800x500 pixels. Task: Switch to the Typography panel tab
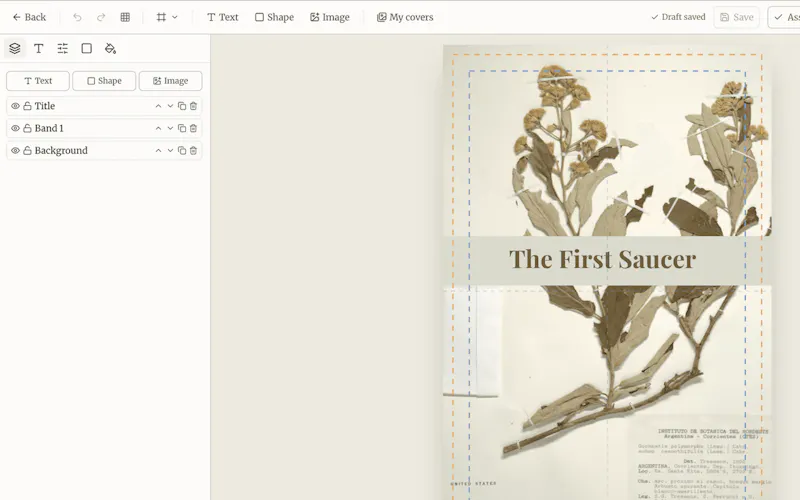click(x=39, y=48)
